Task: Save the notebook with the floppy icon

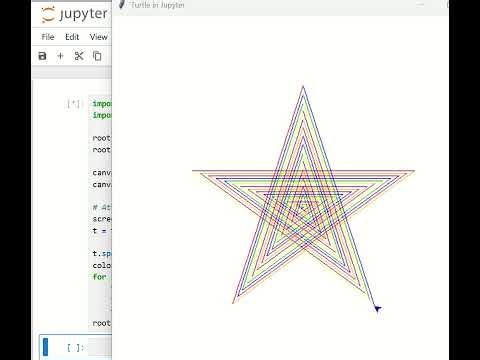Action: (x=42, y=56)
